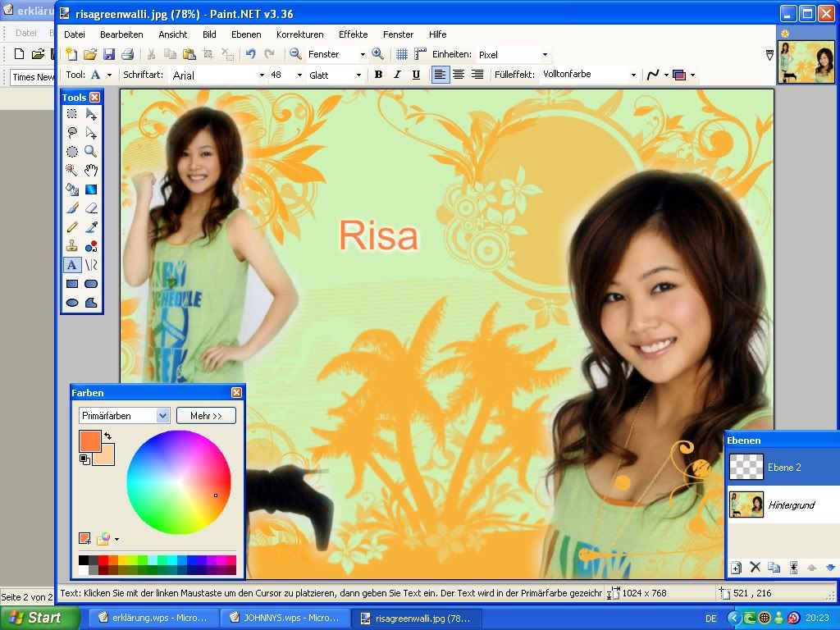840x630 pixels.
Task: Switch to JOHNNYS.wps taskbar button
Action: 285,618
